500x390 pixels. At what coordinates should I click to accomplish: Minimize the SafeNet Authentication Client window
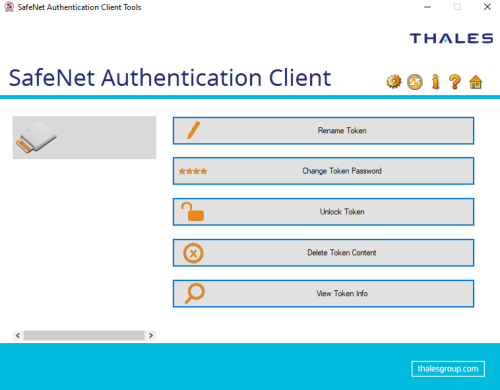click(x=427, y=7)
